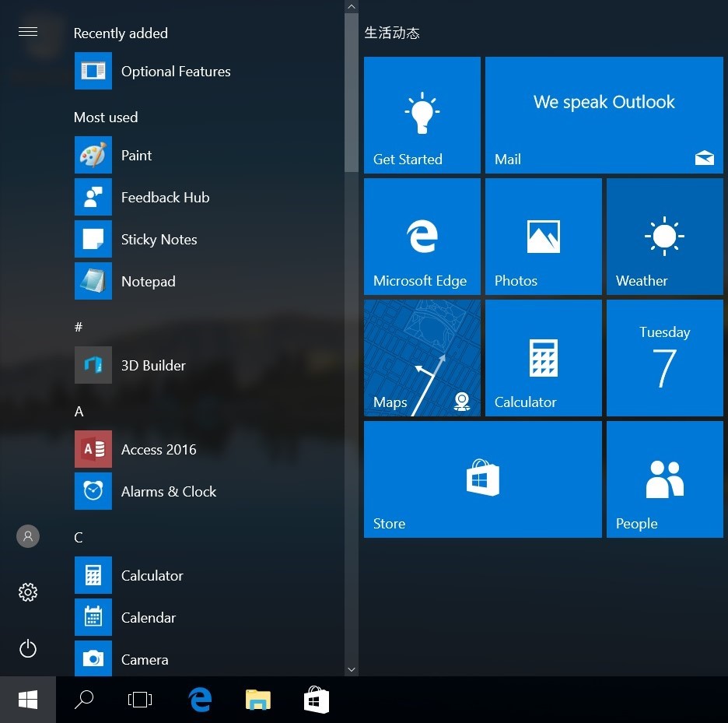Click the 'Recently added' heading
The height and width of the screenshot is (723, 728).
[121, 33]
